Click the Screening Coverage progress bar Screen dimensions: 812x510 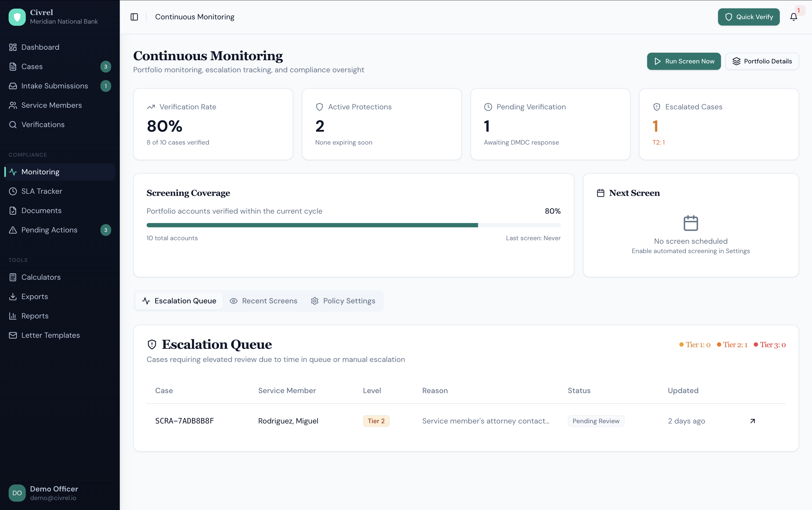tap(353, 225)
